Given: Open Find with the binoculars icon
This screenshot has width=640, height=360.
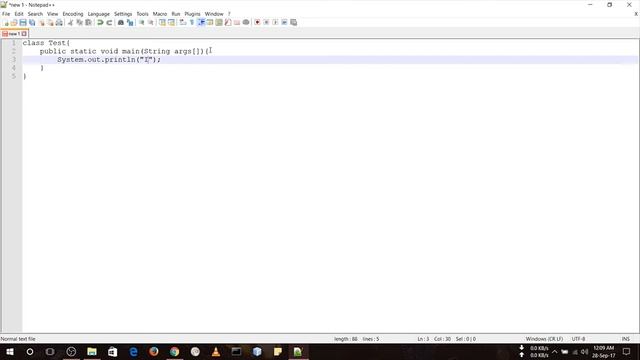Looking at the screenshot, I should point(121,22).
